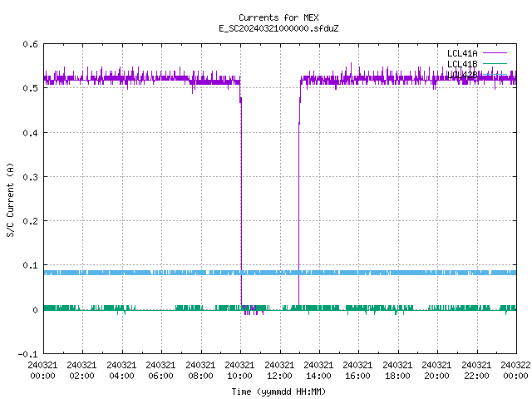
Task: Click the y-axis tick value 0.2
Action: pyautogui.click(x=30, y=221)
